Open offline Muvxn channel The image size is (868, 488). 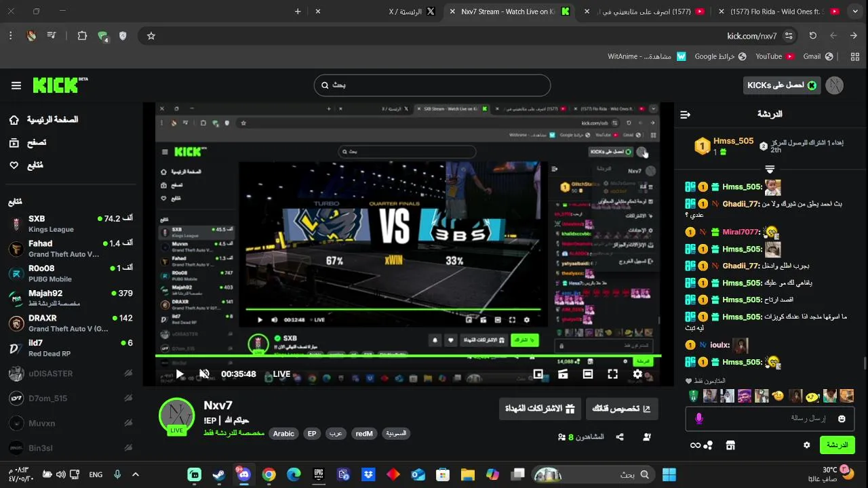(71, 423)
